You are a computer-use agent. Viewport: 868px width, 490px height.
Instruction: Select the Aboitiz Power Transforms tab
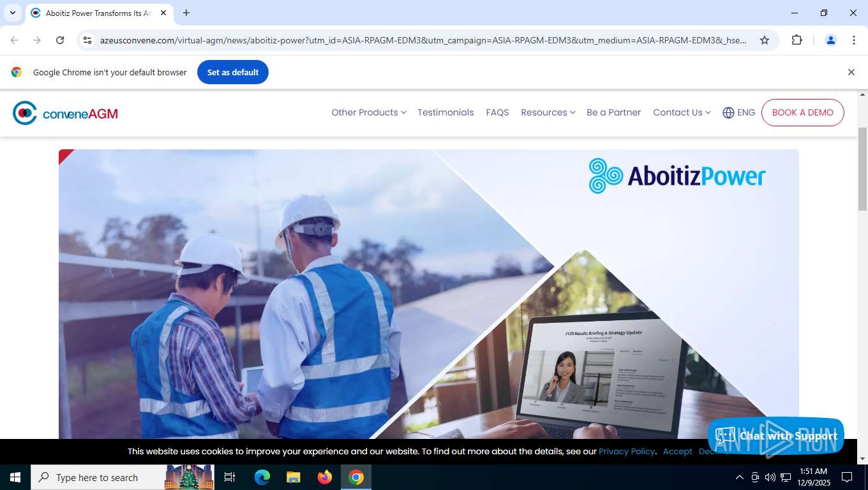click(x=99, y=13)
